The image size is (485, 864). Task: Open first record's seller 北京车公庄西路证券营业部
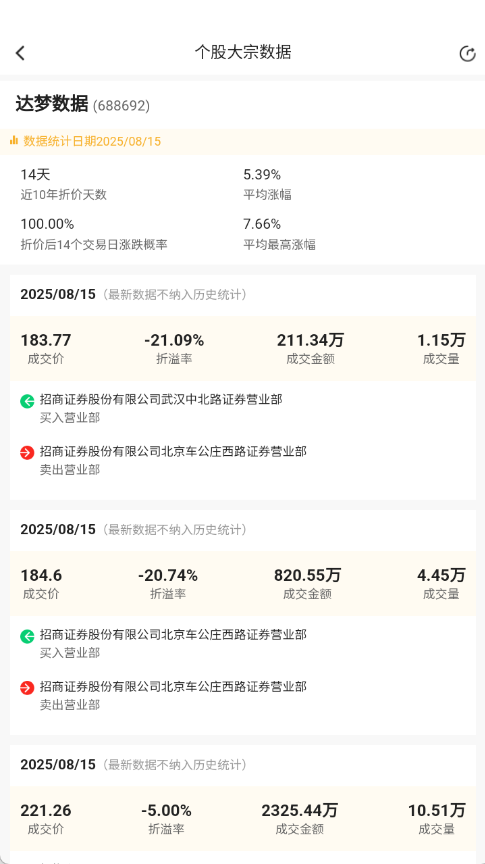pos(173,451)
